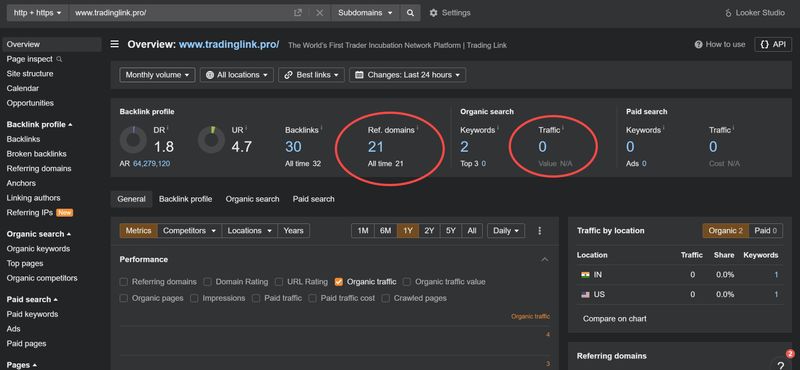
Task: Click Backlinks count 30
Action: (293, 147)
